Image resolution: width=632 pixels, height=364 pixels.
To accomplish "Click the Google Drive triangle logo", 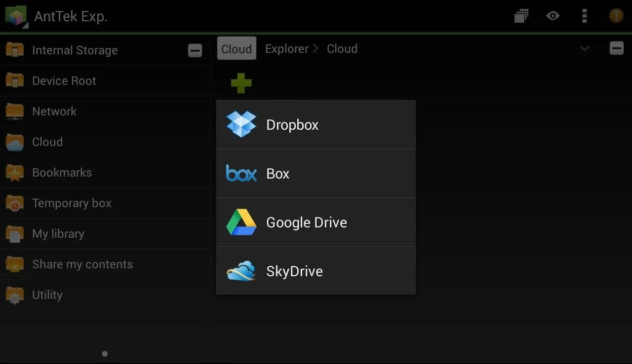I will click(x=241, y=222).
